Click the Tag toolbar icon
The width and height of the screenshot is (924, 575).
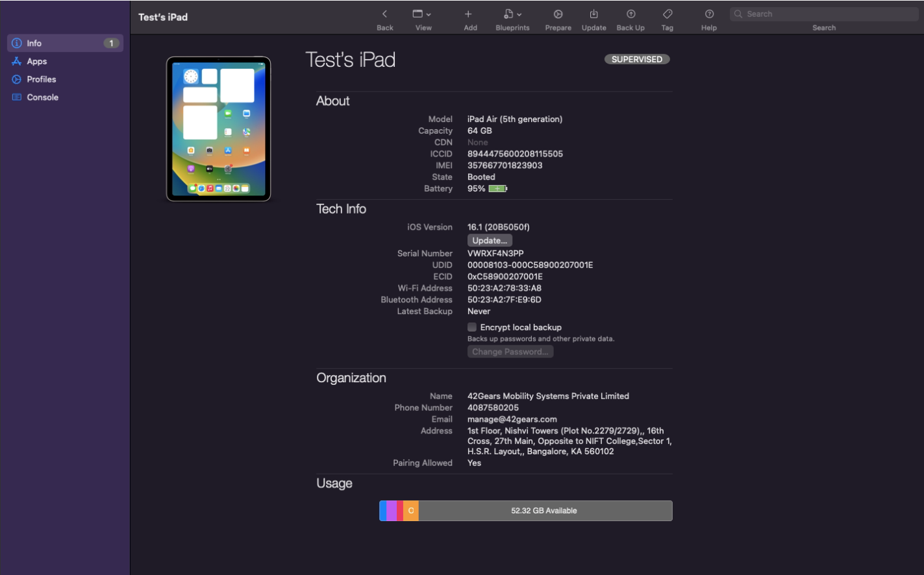coord(668,14)
